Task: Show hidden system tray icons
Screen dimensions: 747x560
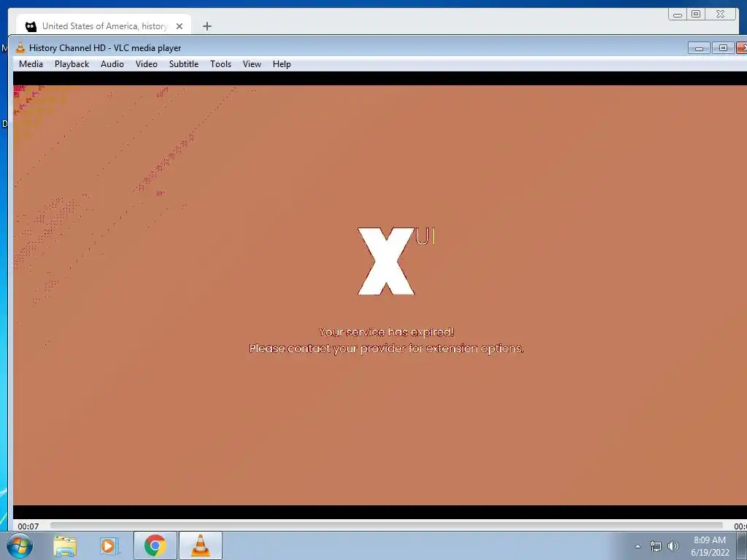Action: [x=638, y=546]
